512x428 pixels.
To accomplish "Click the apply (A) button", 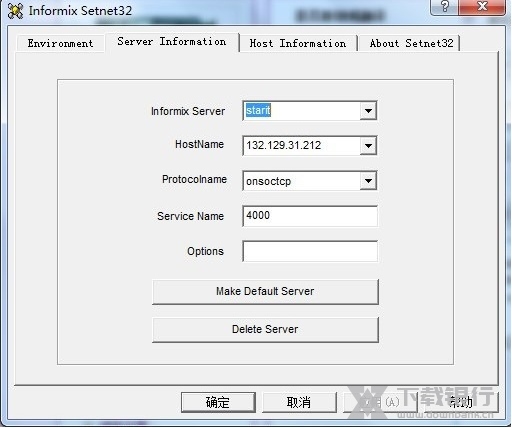I will point(380,402).
